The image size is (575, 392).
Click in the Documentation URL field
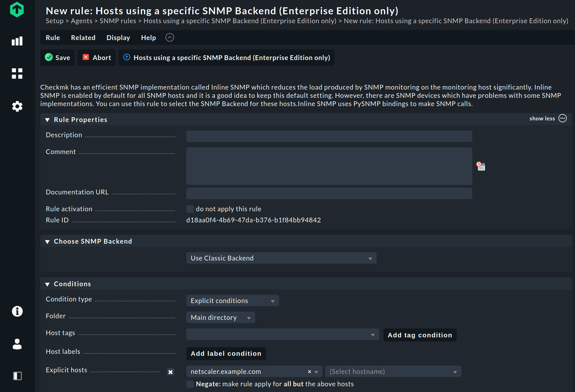[x=329, y=193]
